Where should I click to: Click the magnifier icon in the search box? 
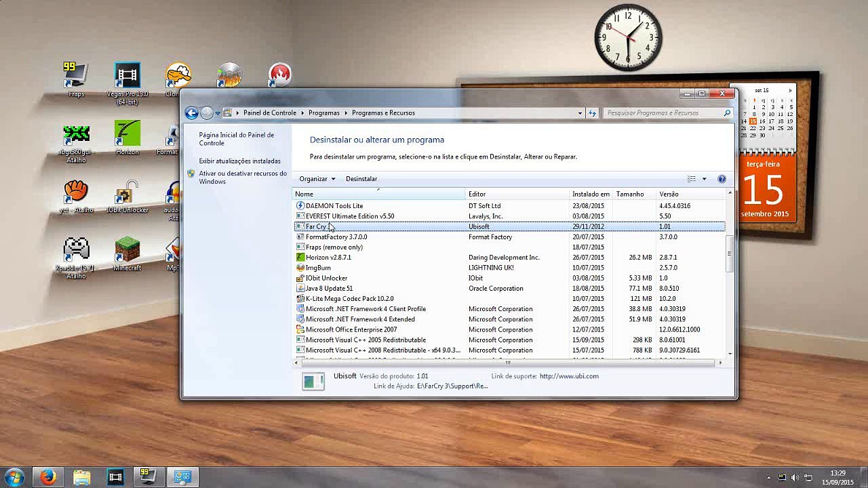pyautogui.click(x=727, y=113)
